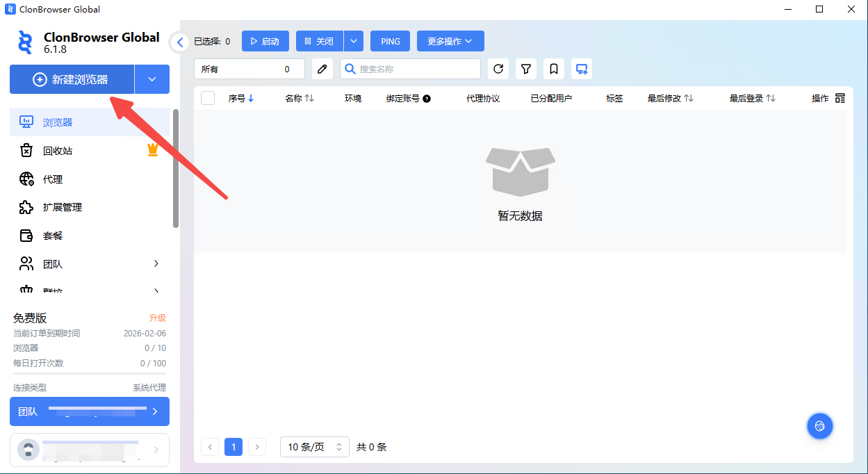Click the 搜索名称 search field
This screenshot has height=474, width=868.
pos(417,69)
